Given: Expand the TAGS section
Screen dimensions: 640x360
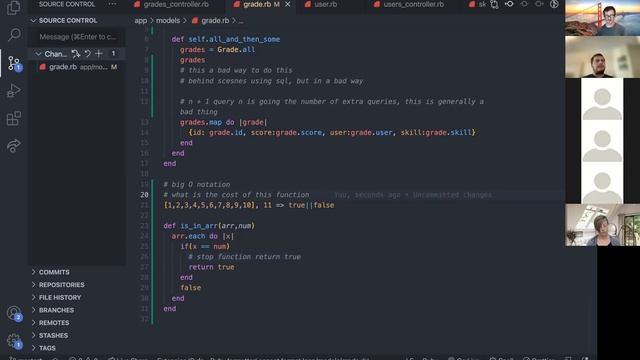Looking at the screenshot, I should [78, 348].
